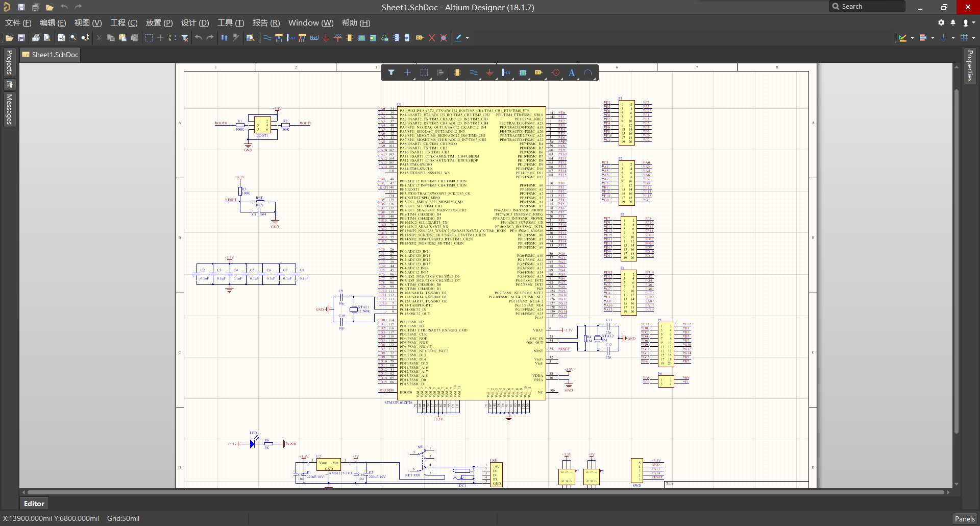Viewport: 980px width, 526px height.
Task: Print the schematic via the printer icon
Action: 36,38
